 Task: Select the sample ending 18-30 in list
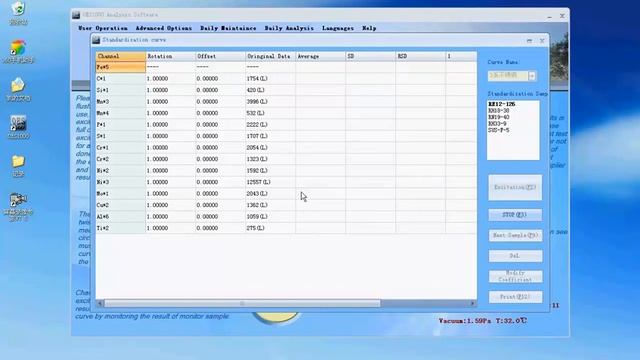pyautogui.click(x=498, y=111)
